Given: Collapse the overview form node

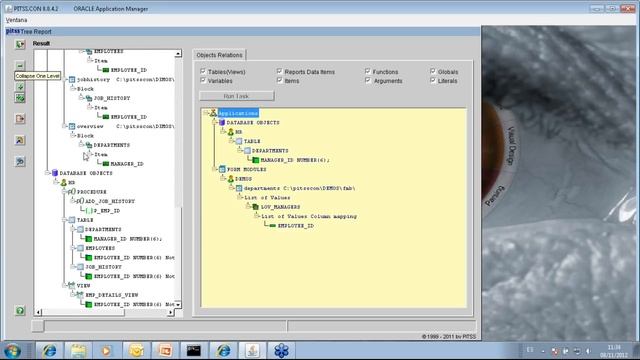Looking at the screenshot, I should pos(64,126).
